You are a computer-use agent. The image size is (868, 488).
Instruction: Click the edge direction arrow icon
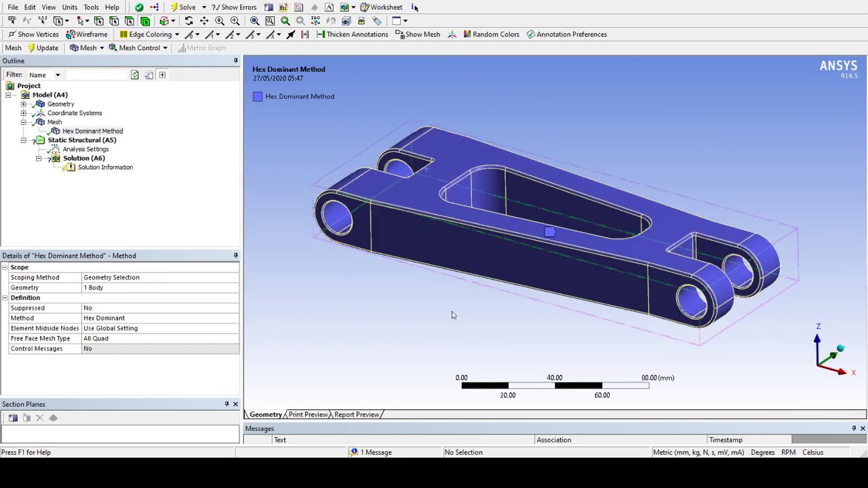pyautogui.click(x=291, y=35)
